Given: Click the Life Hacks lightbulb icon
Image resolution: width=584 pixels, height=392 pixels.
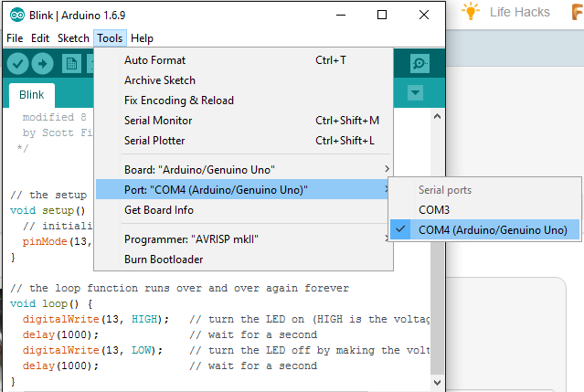Looking at the screenshot, I should pyautogui.click(x=471, y=11).
